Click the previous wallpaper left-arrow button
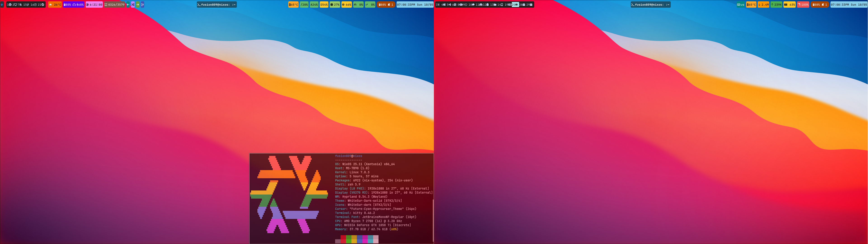 click(x=128, y=5)
